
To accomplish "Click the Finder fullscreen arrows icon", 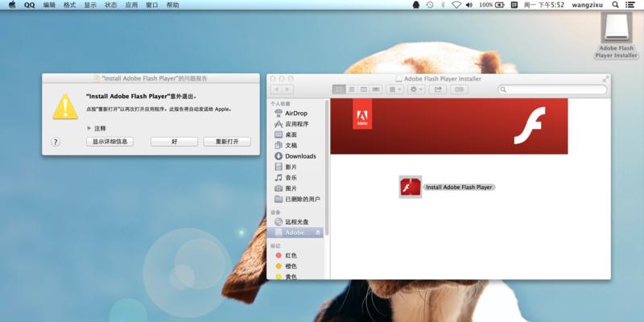I will pyautogui.click(x=606, y=78).
